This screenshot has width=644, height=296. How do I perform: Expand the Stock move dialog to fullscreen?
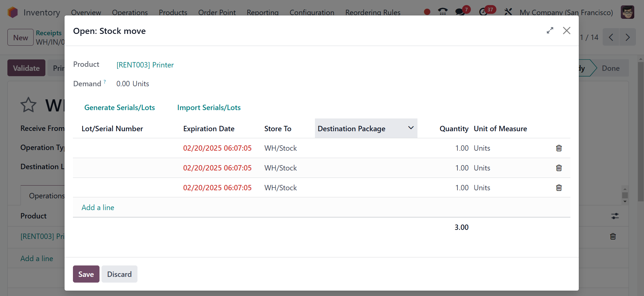point(550,31)
